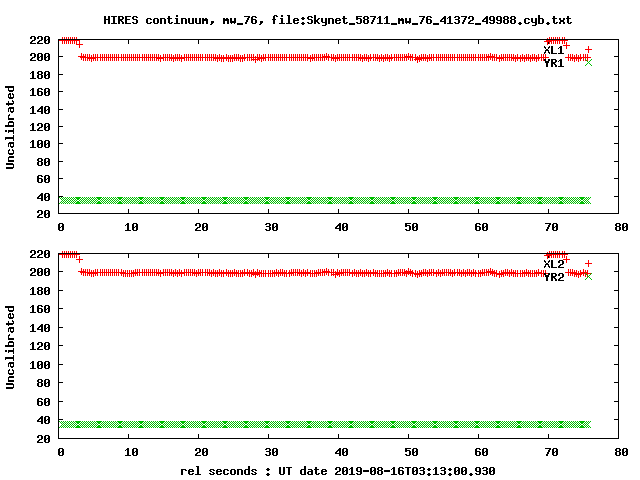This screenshot has height=480, width=640.
Task: Click the green x marker beside YR2
Action: pyautogui.click(x=588, y=277)
